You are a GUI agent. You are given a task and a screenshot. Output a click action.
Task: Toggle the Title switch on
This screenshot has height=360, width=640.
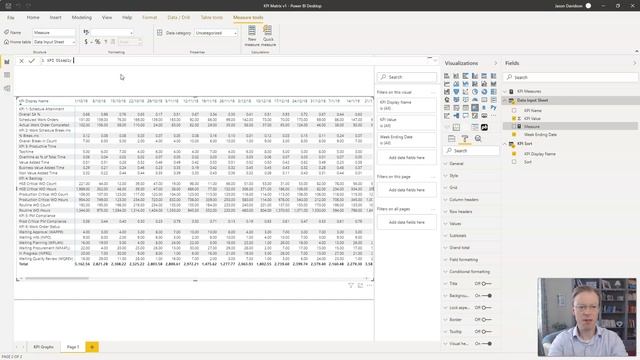pos(486,284)
